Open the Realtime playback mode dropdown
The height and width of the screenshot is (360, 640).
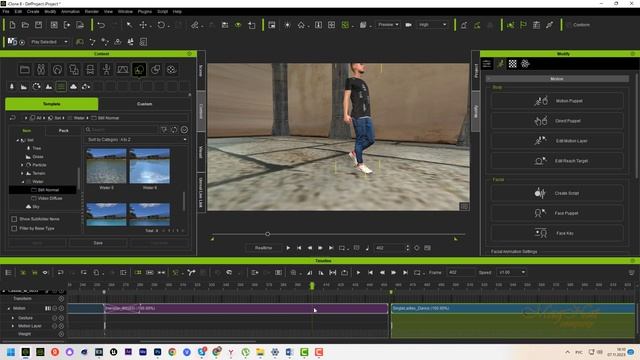263,248
